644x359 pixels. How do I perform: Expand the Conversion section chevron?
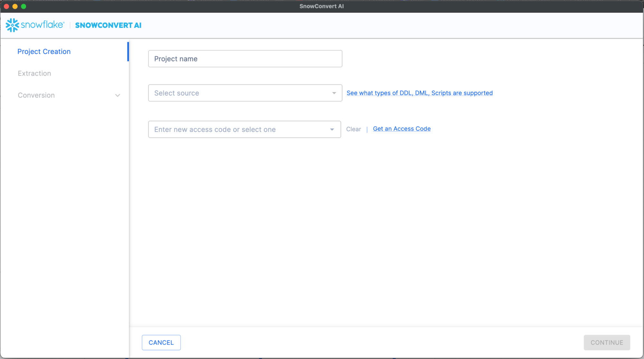118,95
